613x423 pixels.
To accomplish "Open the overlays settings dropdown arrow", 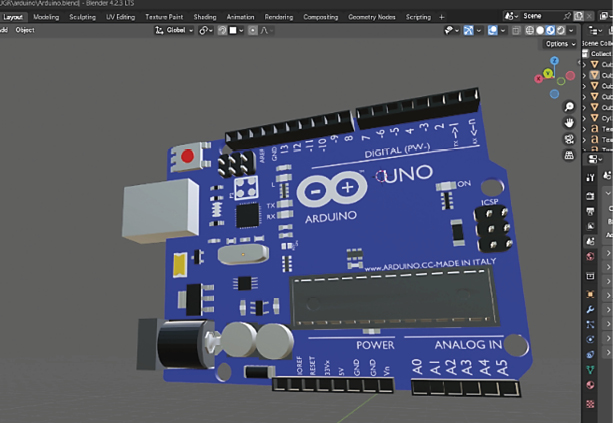I will [503, 30].
